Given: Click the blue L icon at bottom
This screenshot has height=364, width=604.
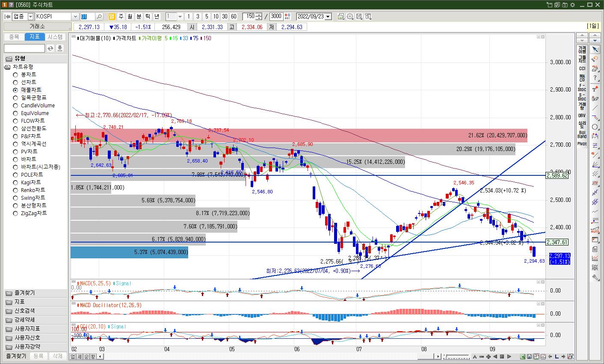Looking at the screenshot, I should (x=557, y=357).
